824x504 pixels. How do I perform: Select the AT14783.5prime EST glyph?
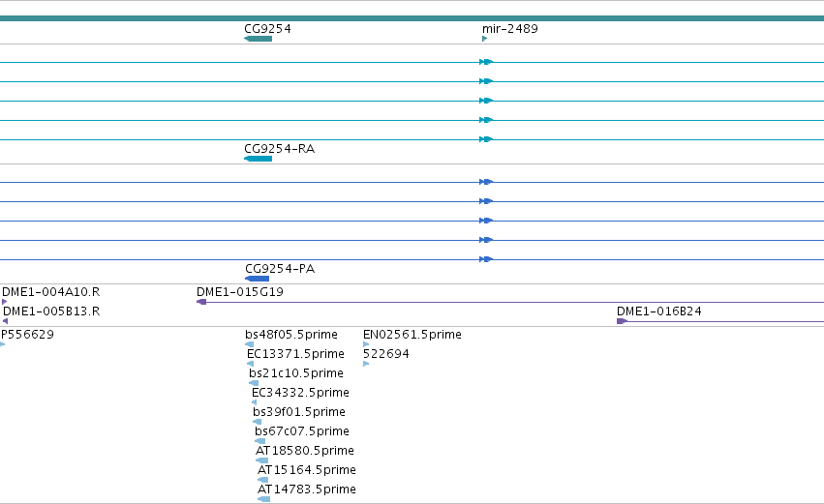(263, 499)
